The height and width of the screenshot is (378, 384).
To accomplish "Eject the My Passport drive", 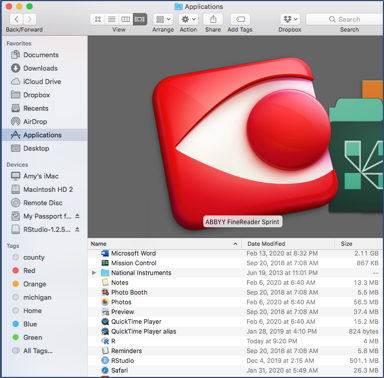I will tap(77, 216).
